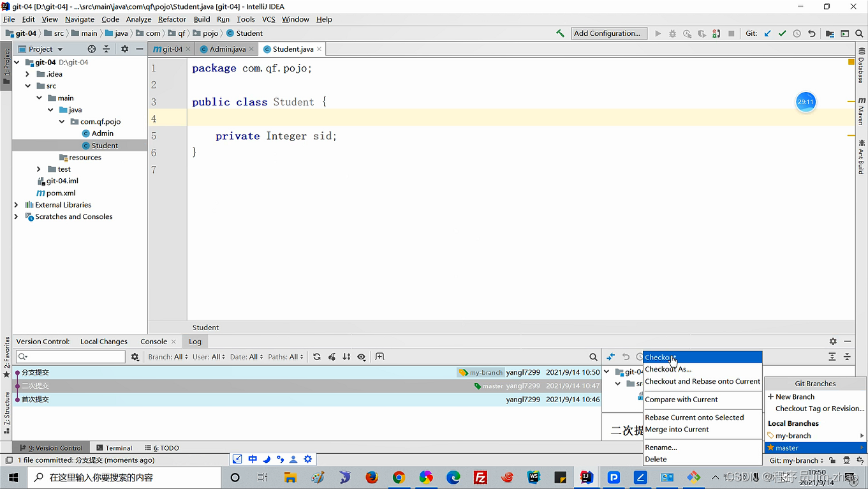Screen dimensions: 868x489
Task: Switch to the Admin.java editor tab
Action: 227,49
